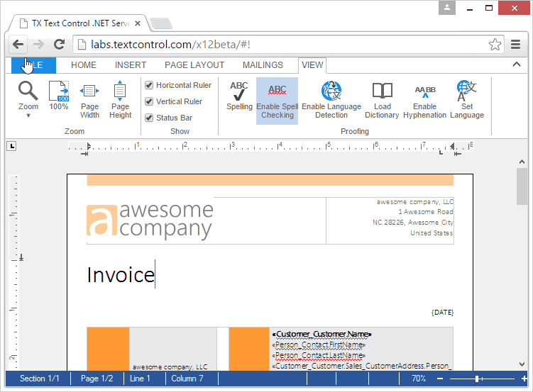Viewport: 533px width, 392px height.
Task: Uncheck the Vertical Ruler checkbox
Action: tap(149, 101)
